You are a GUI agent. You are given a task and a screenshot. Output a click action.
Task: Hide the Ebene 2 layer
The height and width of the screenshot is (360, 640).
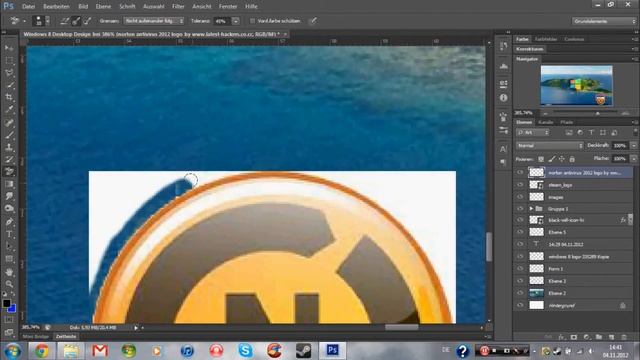(x=520, y=293)
